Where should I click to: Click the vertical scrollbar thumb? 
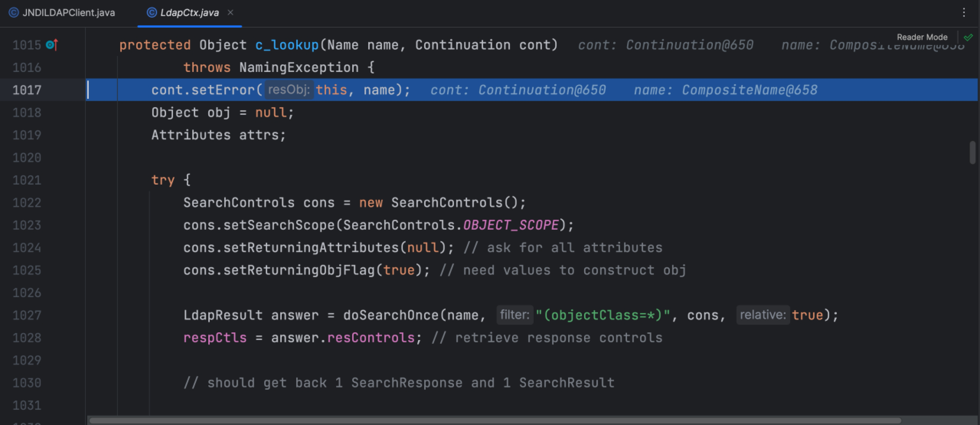tap(973, 152)
